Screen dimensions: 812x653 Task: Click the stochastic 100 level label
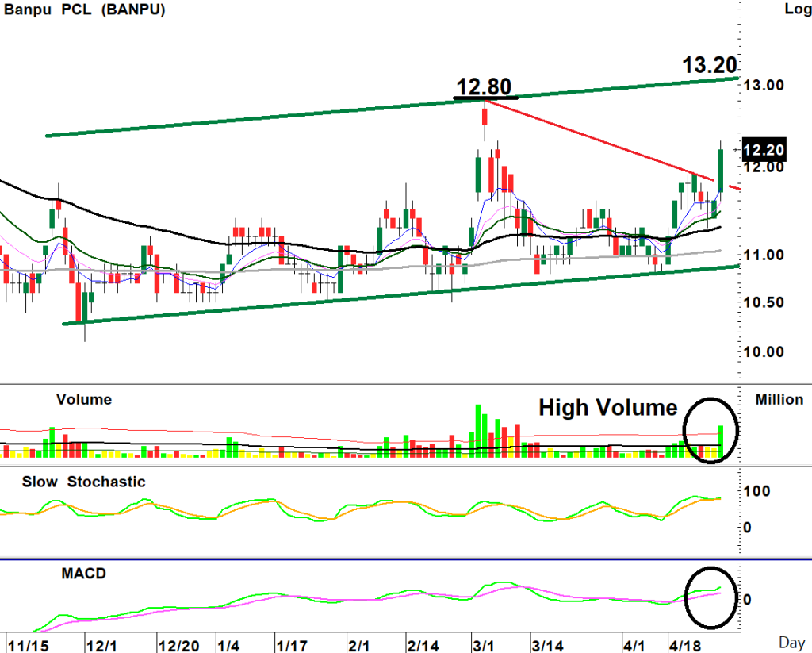[756, 491]
